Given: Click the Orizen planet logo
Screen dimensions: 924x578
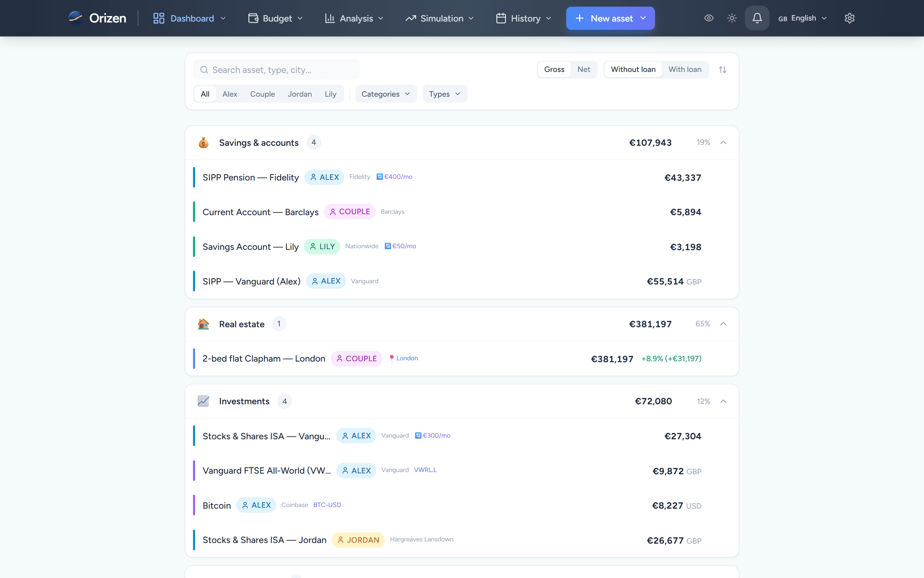Looking at the screenshot, I should point(75,18).
